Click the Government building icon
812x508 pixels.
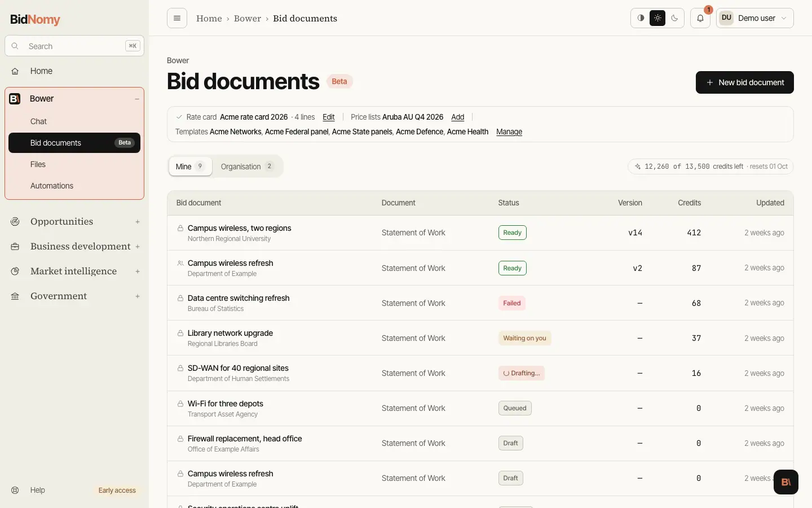(x=15, y=296)
